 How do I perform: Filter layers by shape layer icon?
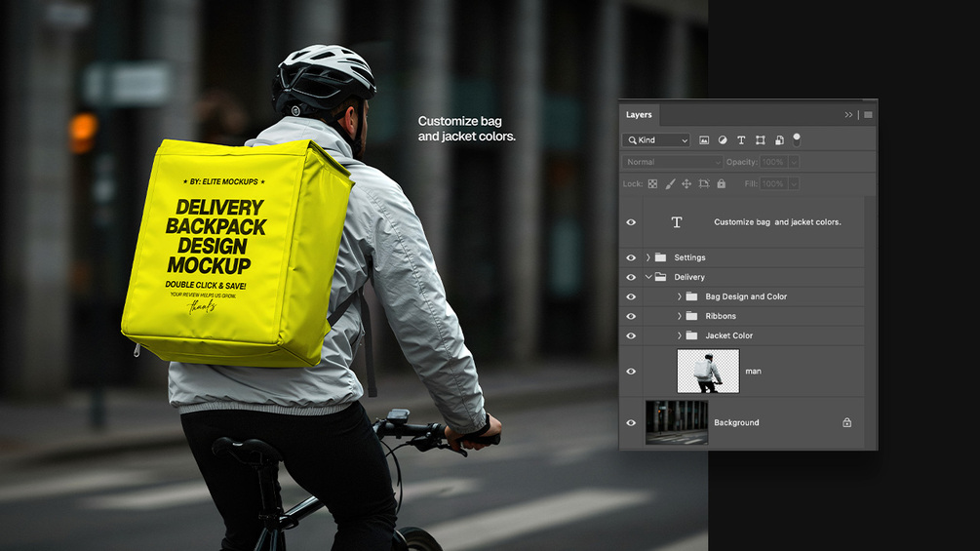click(760, 139)
